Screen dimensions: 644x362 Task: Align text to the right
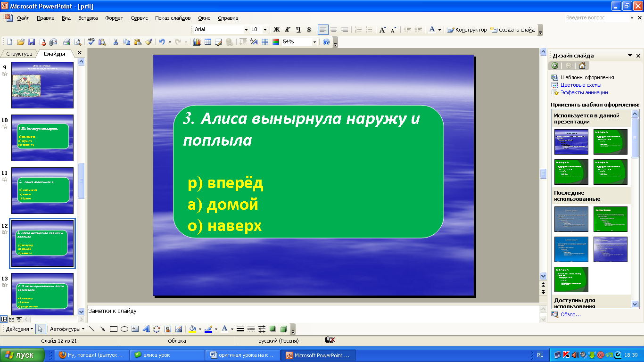tap(344, 29)
